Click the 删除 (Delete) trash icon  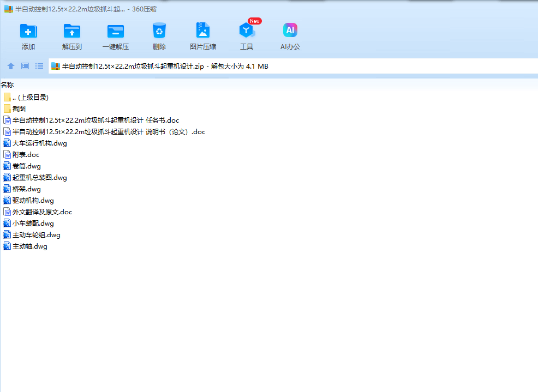(x=159, y=31)
